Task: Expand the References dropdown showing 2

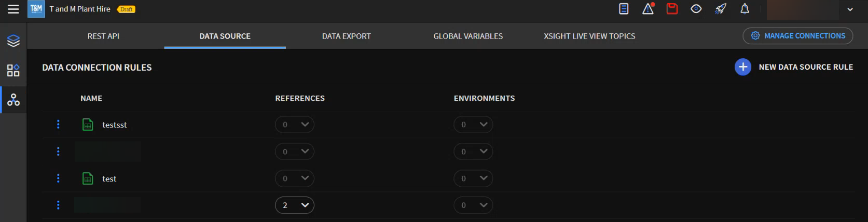Action: tap(295, 205)
